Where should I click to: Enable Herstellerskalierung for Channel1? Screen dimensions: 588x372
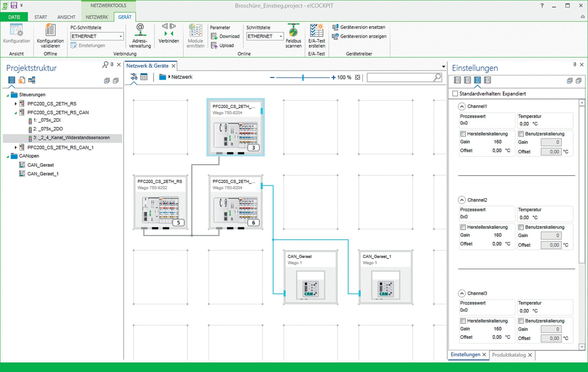(x=463, y=134)
